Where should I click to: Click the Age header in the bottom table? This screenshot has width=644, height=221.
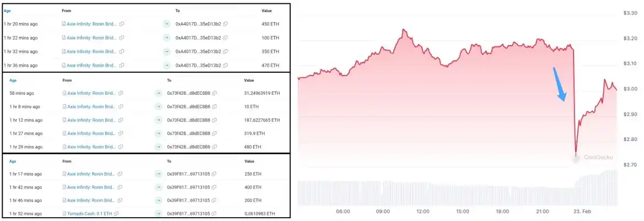13,161
